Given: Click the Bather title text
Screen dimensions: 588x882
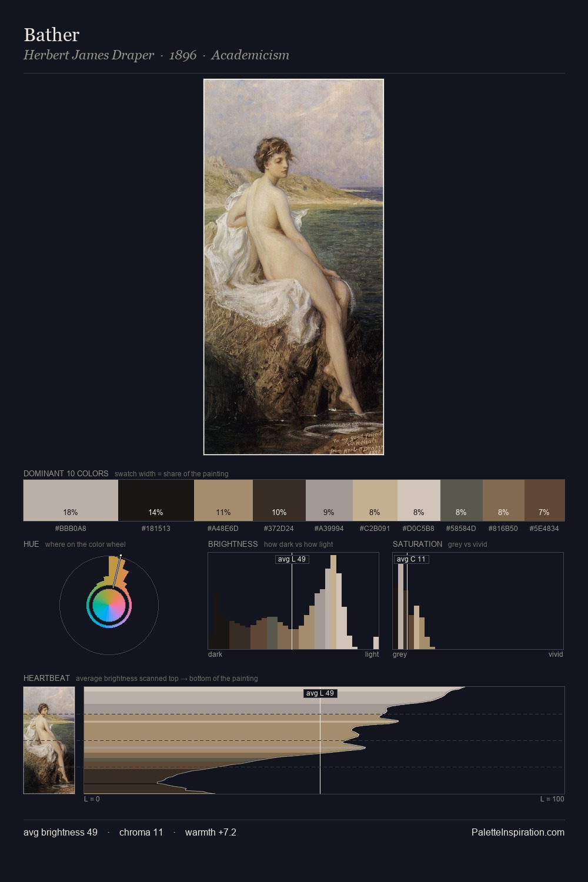Looking at the screenshot, I should [x=52, y=35].
